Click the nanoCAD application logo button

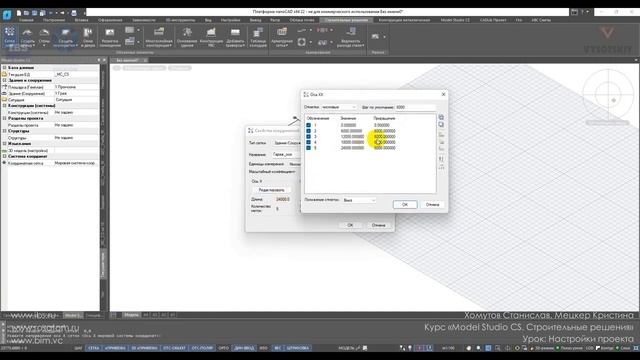7,15
